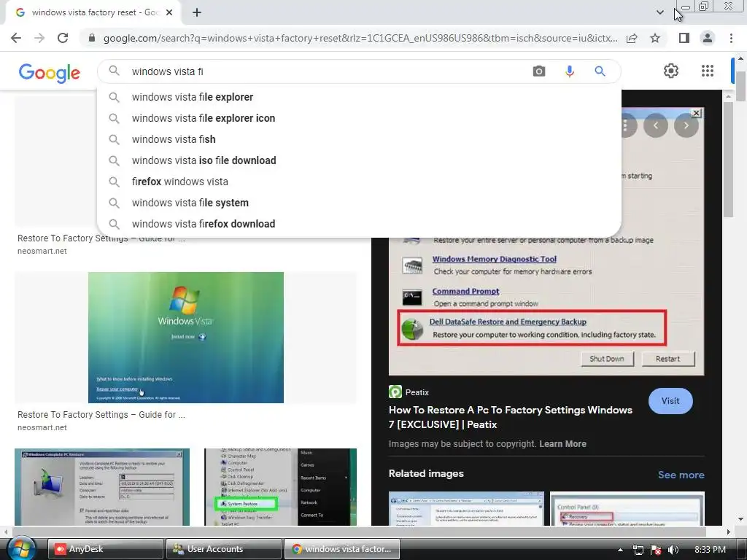This screenshot has width=747, height=560.
Task: Open Google quick settings gear
Action: point(671,71)
